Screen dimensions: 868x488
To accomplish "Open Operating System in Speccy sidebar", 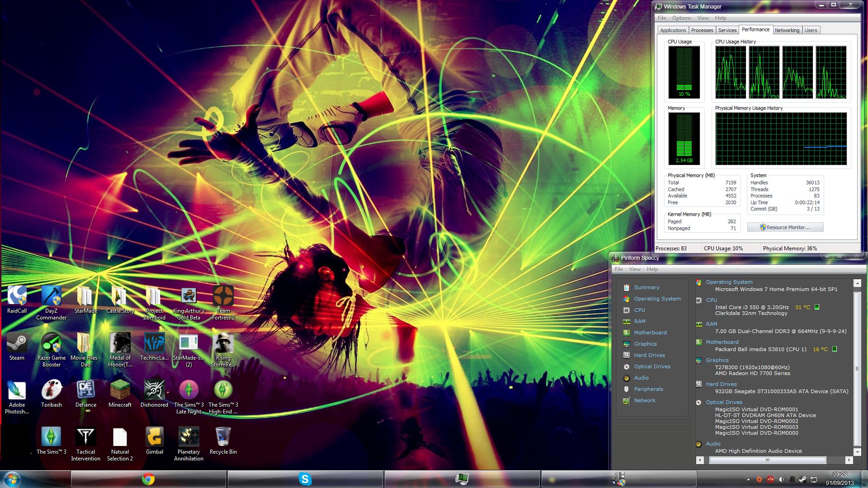I will pos(657,299).
